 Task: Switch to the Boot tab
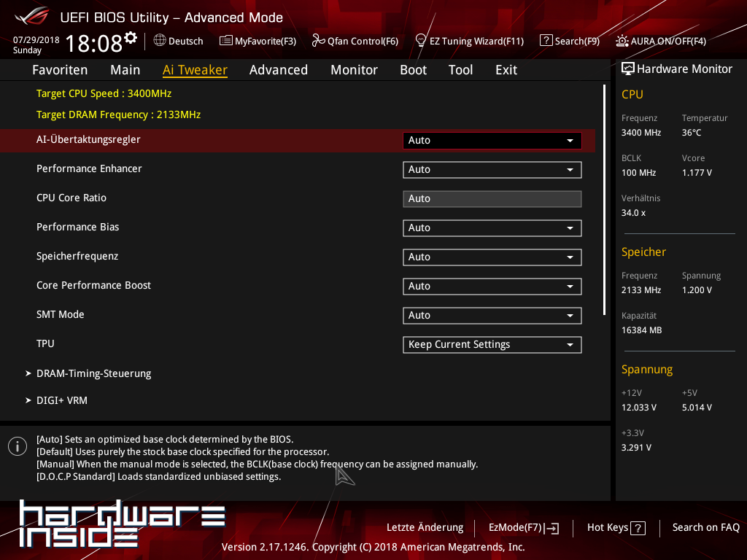click(x=413, y=70)
